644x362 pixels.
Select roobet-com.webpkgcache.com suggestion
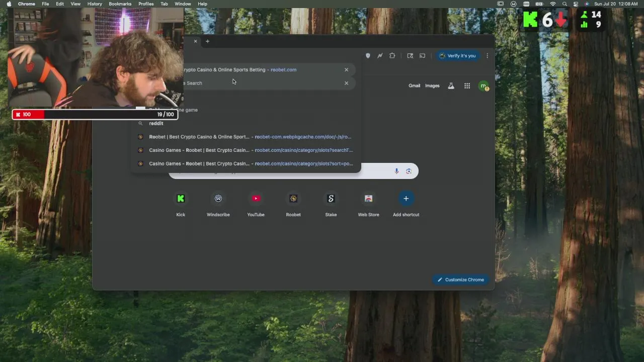pos(247,137)
